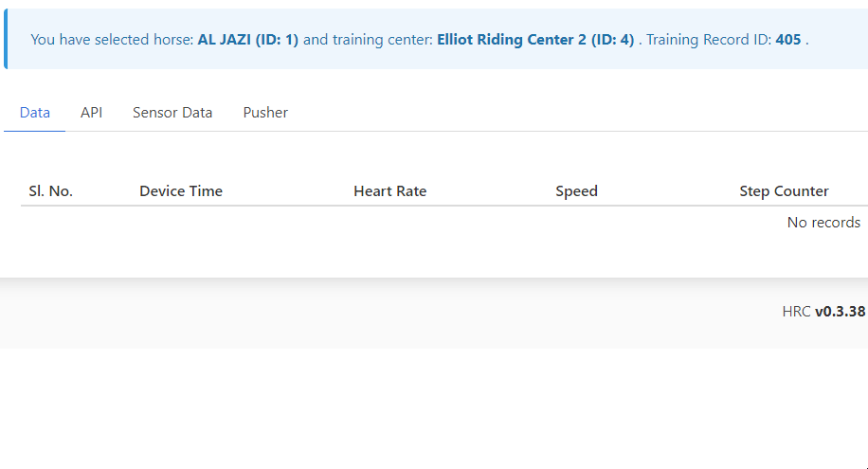
Task: Select the Speed column header
Action: click(576, 191)
